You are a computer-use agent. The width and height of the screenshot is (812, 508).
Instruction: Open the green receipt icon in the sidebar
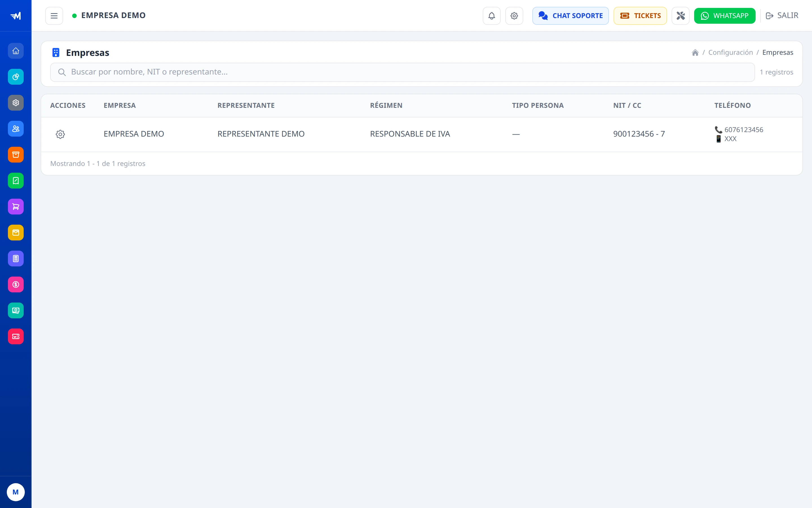click(x=16, y=181)
